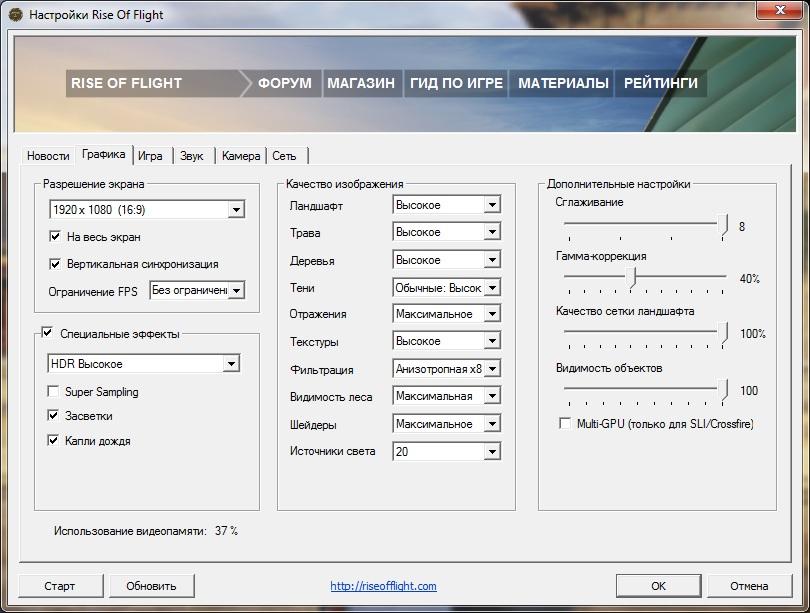The height and width of the screenshot is (613, 810).
Task: Open the Ландшафт quality dropdown
Action: (x=446, y=205)
